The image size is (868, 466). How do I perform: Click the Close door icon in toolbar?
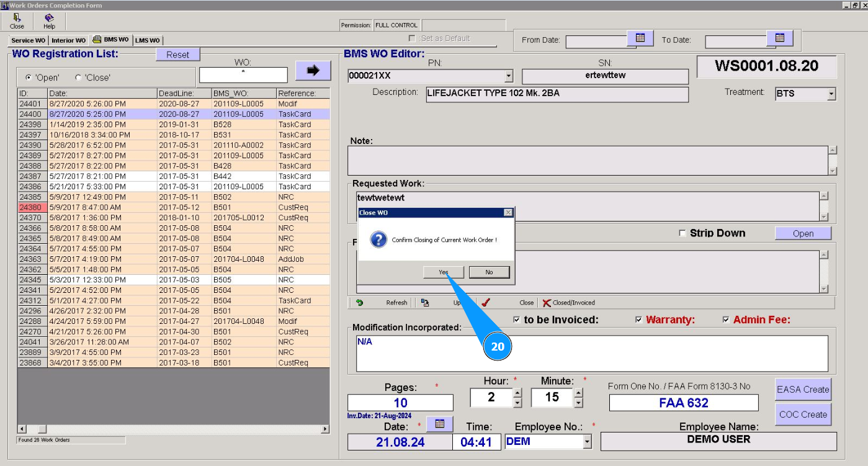pyautogui.click(x=17, y=18)
